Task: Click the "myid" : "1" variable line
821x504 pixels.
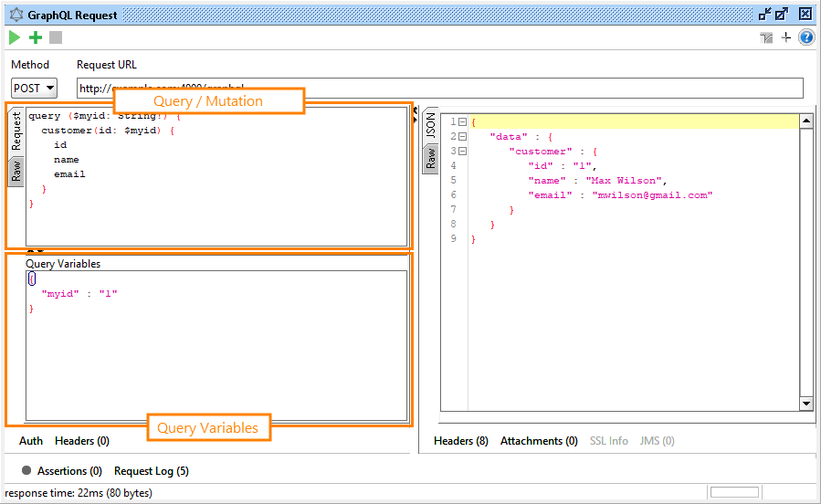Action: click(79, 294)
